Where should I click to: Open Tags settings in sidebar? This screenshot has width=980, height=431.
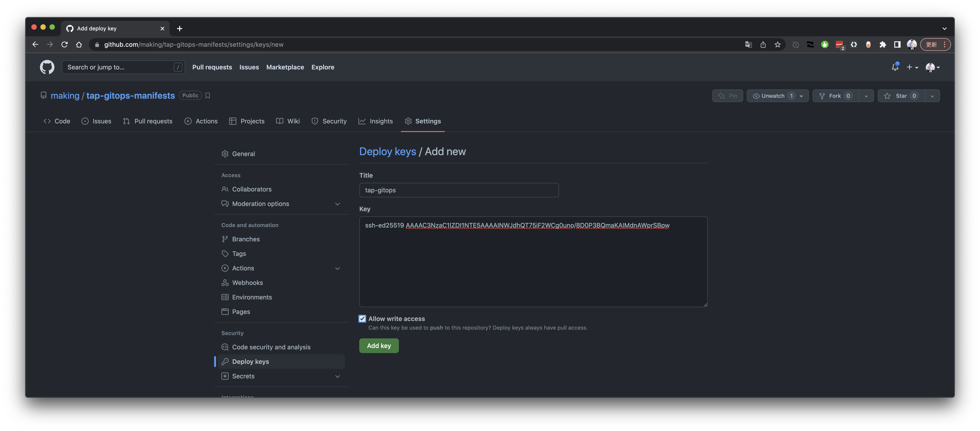point(234,254)
